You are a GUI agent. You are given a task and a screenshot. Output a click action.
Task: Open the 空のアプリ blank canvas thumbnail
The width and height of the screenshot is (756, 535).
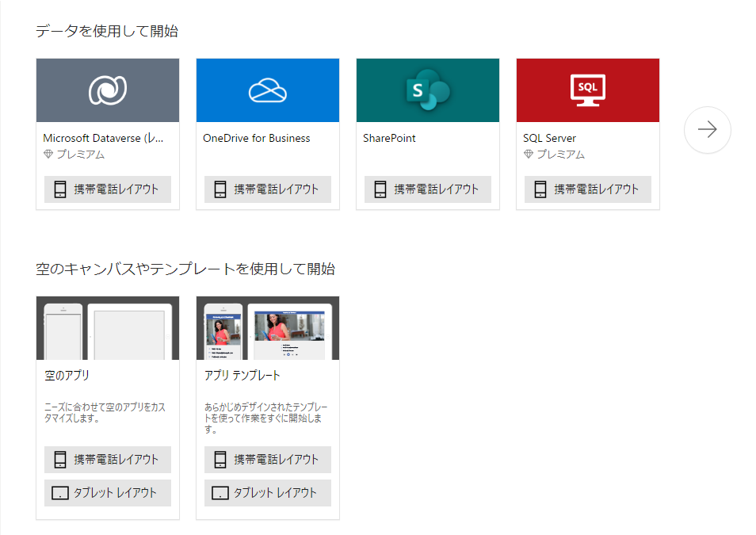(x=108, y=328)
